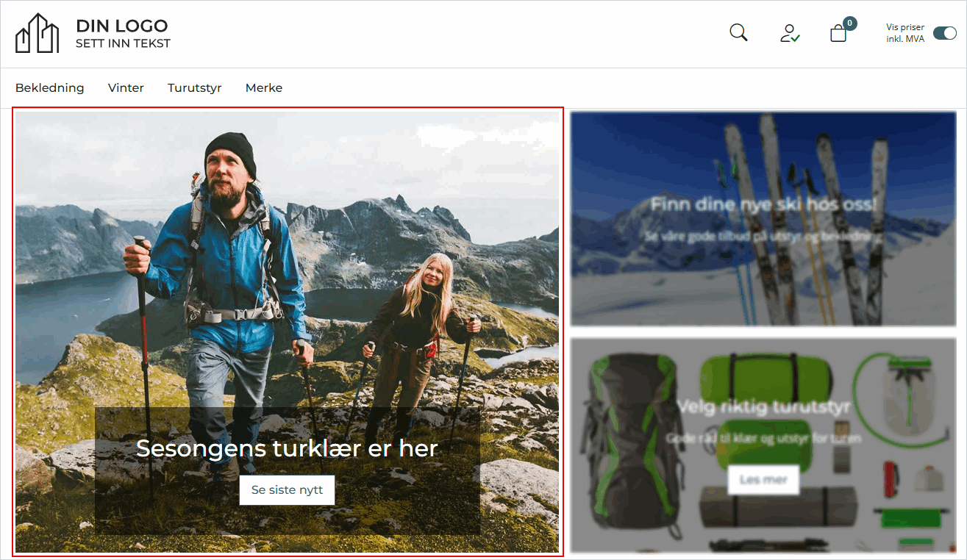
Task: Select the Vinter menu item
Action: pos(126,88)
